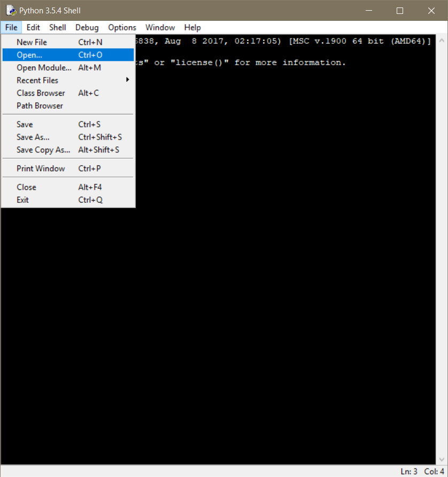The width and height of the screenshot is (448, 477).
Task: Open the Shell menu
Action: click(x=58, y=27)
